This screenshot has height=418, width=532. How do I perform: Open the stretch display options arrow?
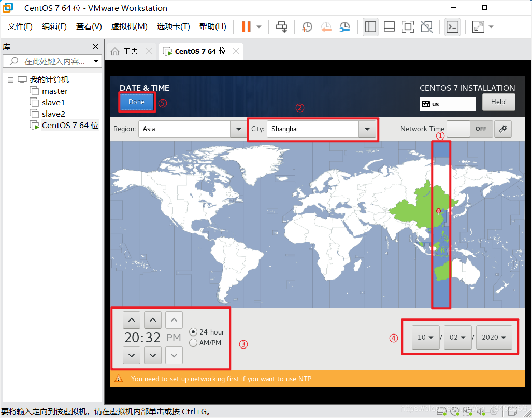pyautogui.click(x=491, y=27)
